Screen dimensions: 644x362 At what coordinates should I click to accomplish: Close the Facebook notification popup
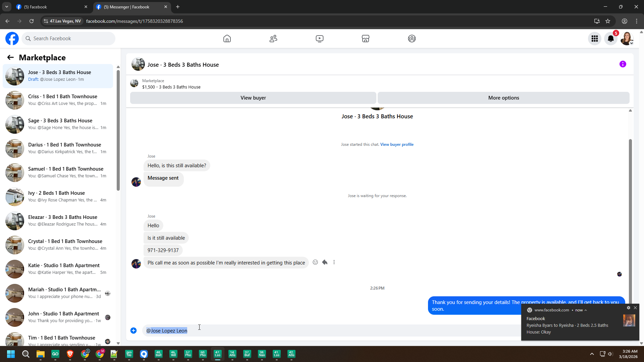635,308
